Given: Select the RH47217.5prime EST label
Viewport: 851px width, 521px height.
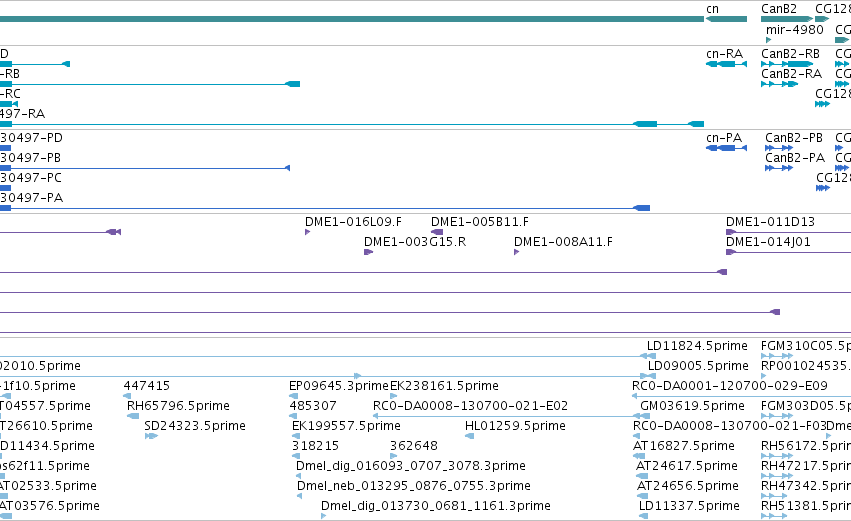Looking at the screenshot, I should point(806,467).
